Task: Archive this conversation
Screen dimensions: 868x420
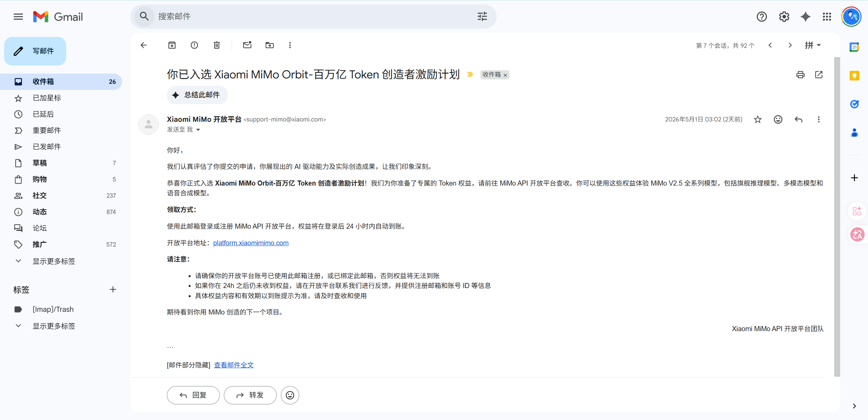Action: (x=172, y=45)
